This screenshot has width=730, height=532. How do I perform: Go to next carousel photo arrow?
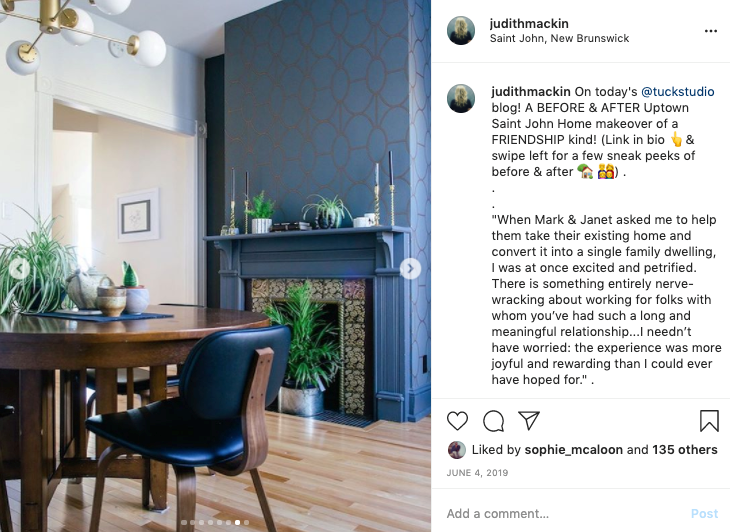(410, 269)
